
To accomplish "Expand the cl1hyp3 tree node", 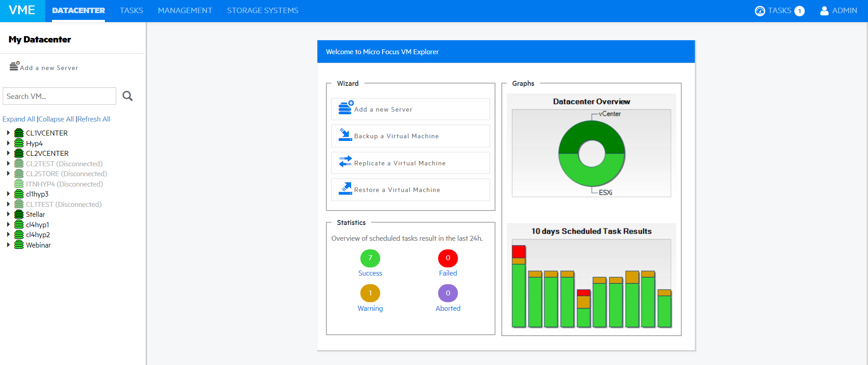I will click(8, 194).
